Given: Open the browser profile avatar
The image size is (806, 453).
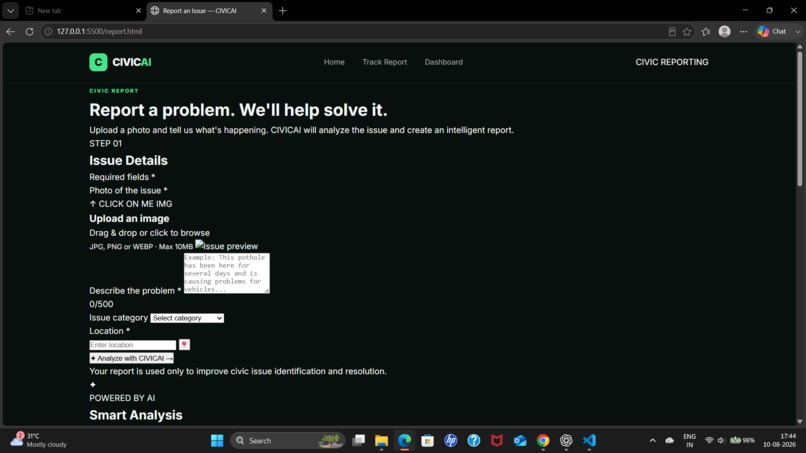Looking at the screenshot, I should coord(724,31).
